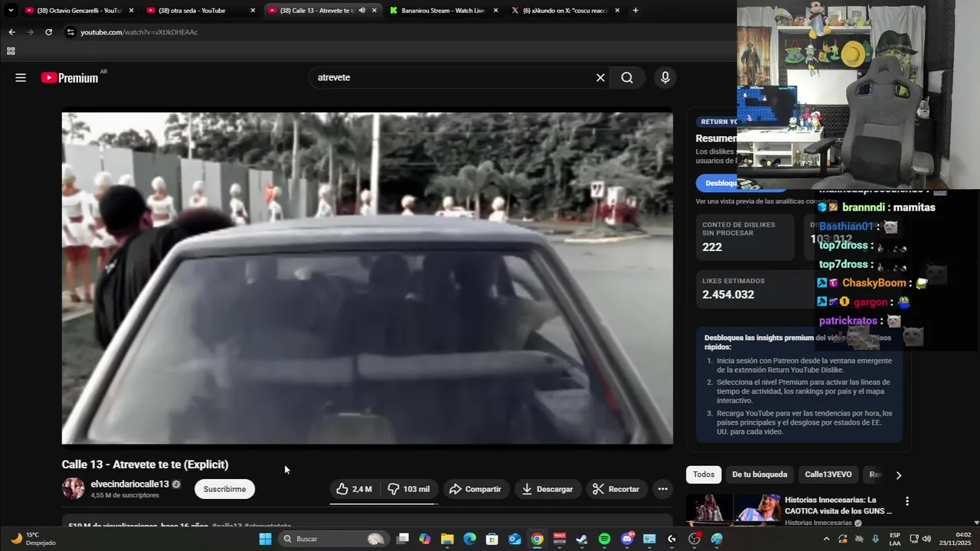Open the tab search dropdown arrow
Viewport: 980px width, 551px height.
pyautogui.click(x=10, y=11)
